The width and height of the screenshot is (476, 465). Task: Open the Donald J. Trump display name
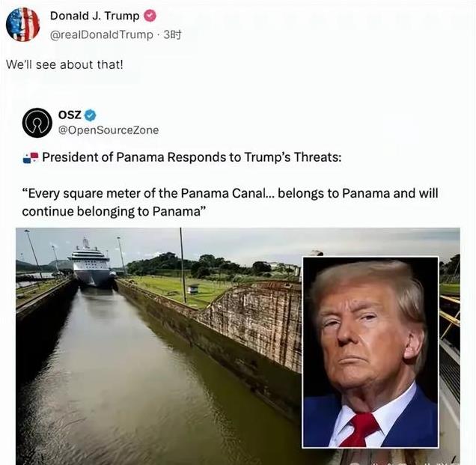pos(95,16)
